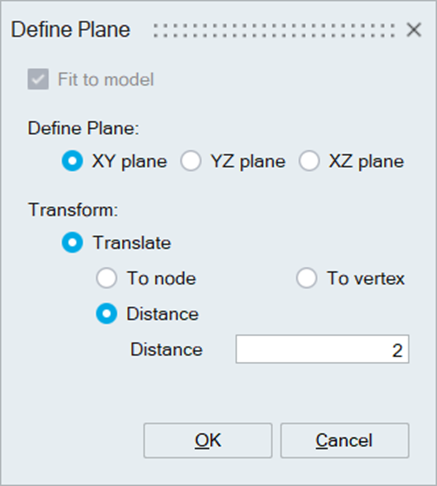
Task: Close the Define Plane dialog with X
Action: (414, 30)
